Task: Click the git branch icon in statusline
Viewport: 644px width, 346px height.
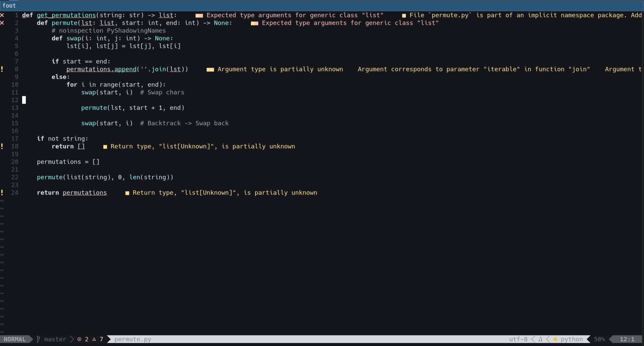Action: [38, 339]
